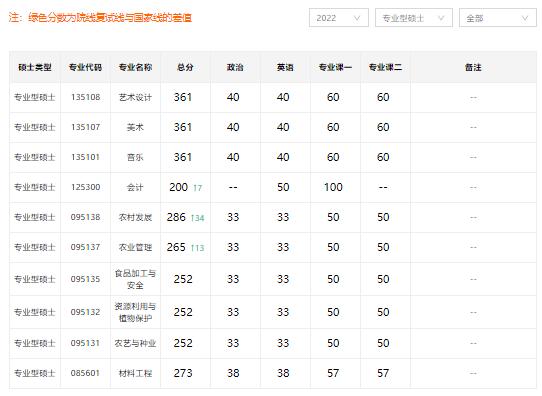Click the major name 材料工程
The height and width of the screenshot is (396, 542).
coord(135,374)
